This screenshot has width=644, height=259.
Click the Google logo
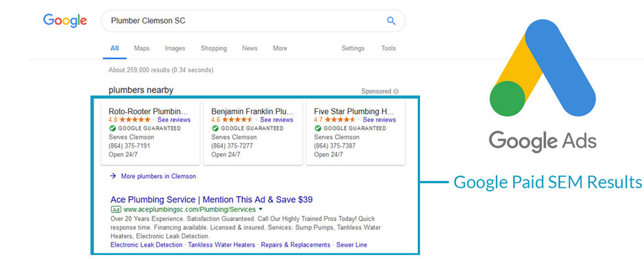pyautogui.click(x=65, y=21)
